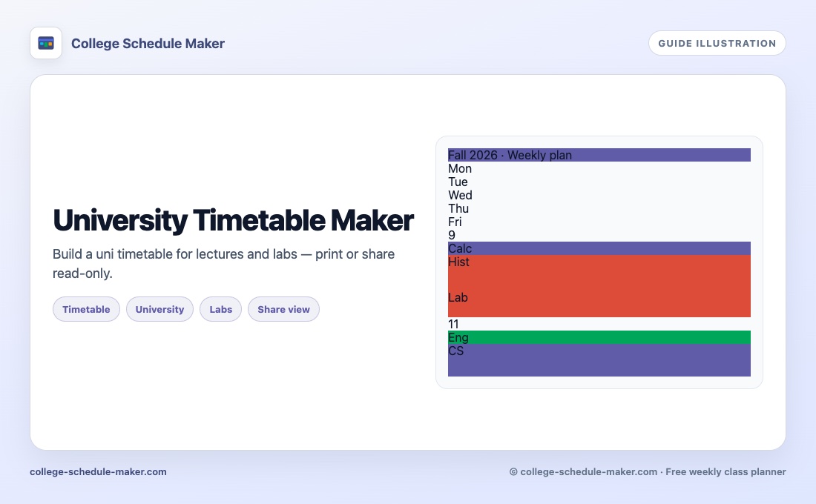Open the College Schedule Maker title link

tap(148, 44)
